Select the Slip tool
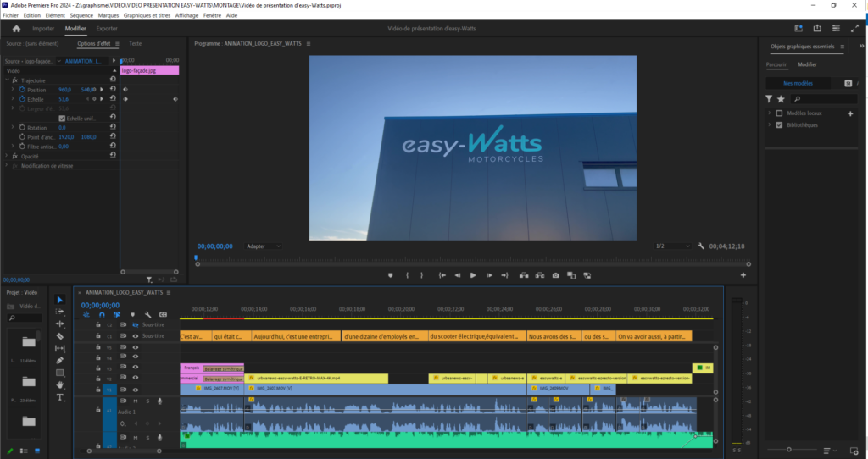 pos(60,348)
